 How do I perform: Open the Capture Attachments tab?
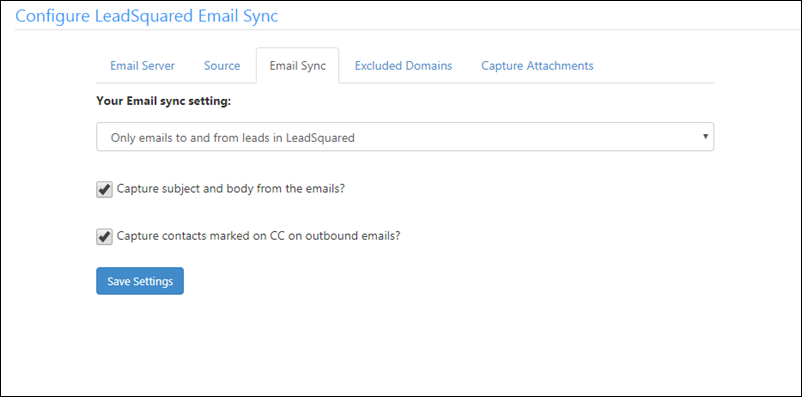537,66
